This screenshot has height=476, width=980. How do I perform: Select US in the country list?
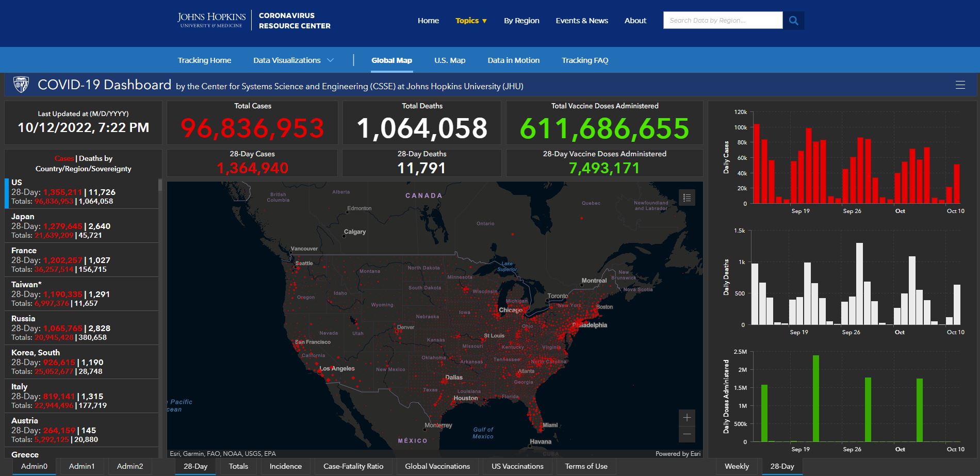(x=81, y=192)
